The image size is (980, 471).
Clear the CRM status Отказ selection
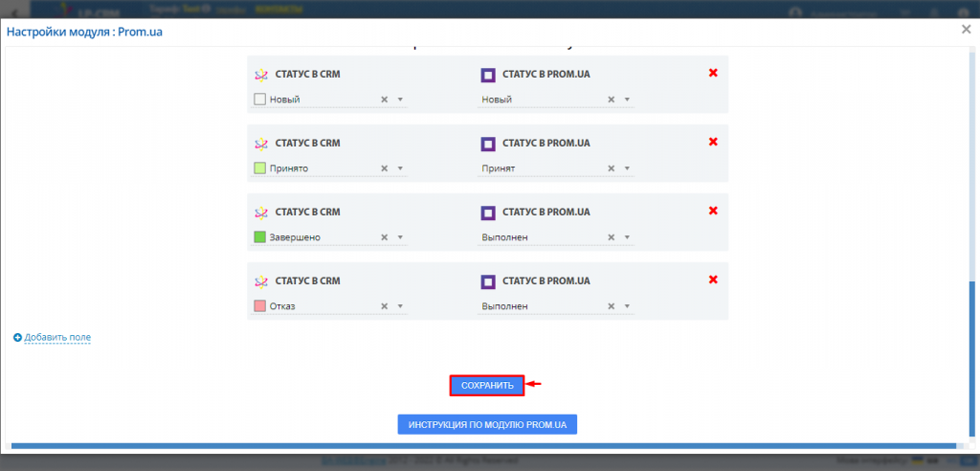[x=385, y=306]
